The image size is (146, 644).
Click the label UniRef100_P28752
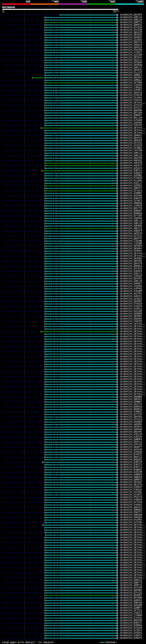(x=131, y=125)
